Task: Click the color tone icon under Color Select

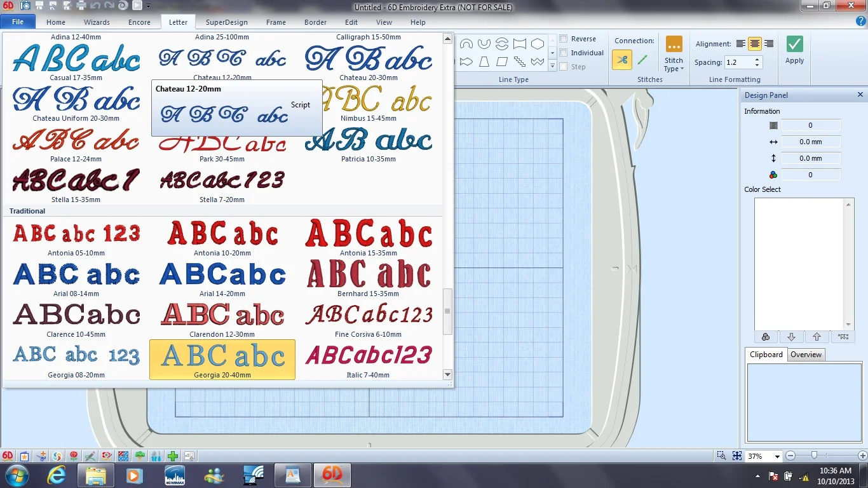Action: click(x=766, y=337)
